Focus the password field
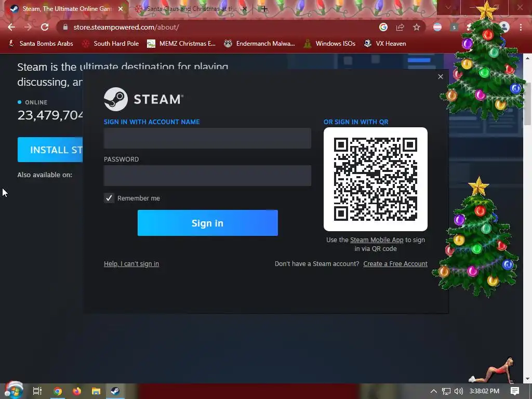This screenshot has height=399, width=532. click(207, 176)
